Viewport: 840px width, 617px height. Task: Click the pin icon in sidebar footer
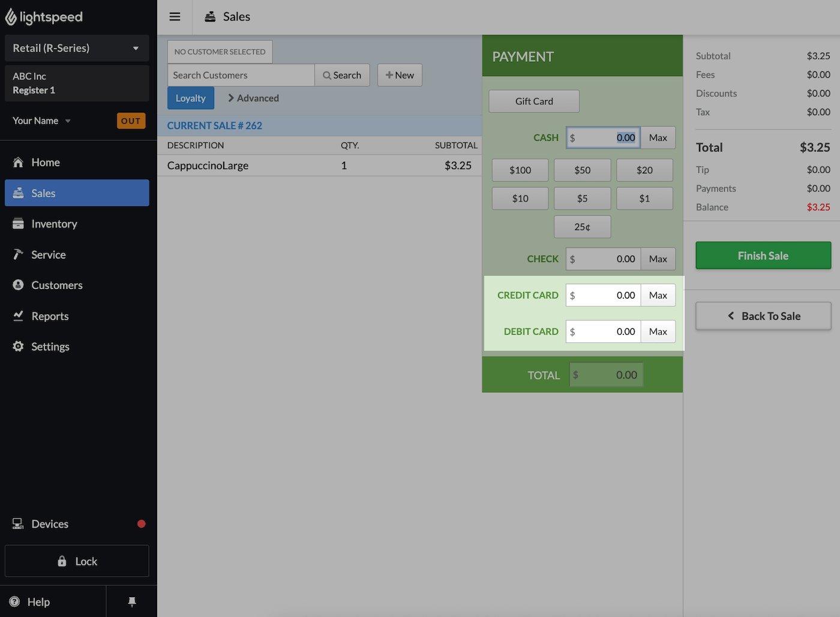pos(132,602)
